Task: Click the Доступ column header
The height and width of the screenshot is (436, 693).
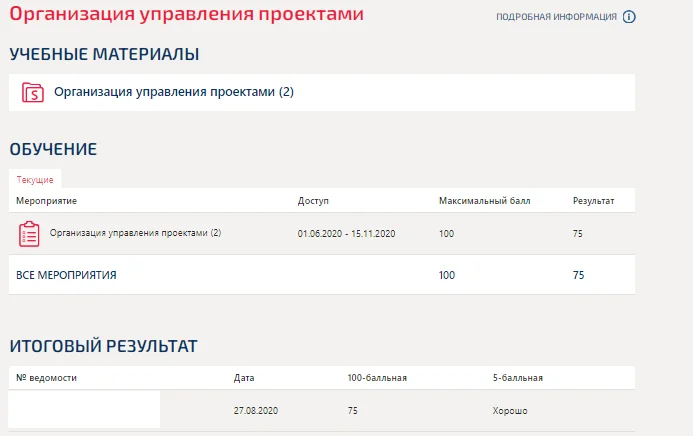Action: tap(313, 201)
